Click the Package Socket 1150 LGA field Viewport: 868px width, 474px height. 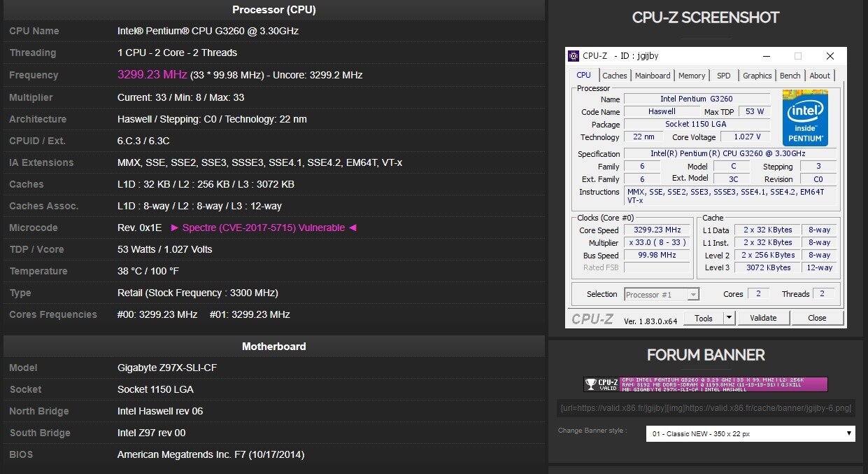pyautogui.click(x=696, y=125)
